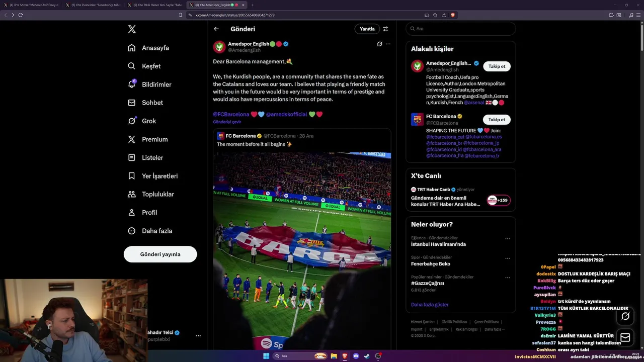The width and height of the screenshot is (644, 362).
Task: Focus the Ara search field
Action: [x=461, y=29]
